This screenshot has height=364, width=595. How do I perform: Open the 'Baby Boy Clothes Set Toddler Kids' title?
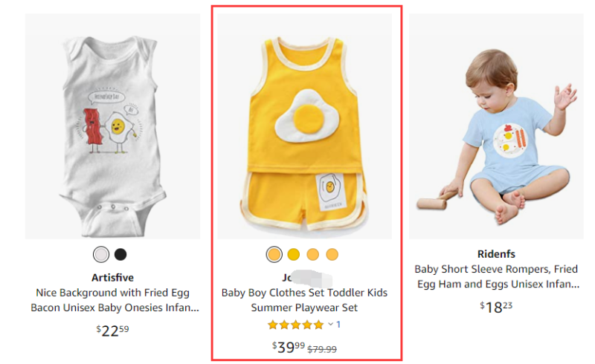(x=304, y=299)
